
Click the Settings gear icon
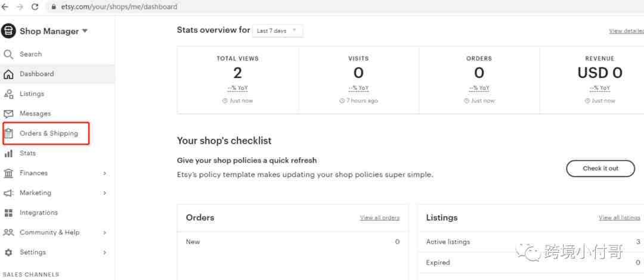(x=8, y=253)
